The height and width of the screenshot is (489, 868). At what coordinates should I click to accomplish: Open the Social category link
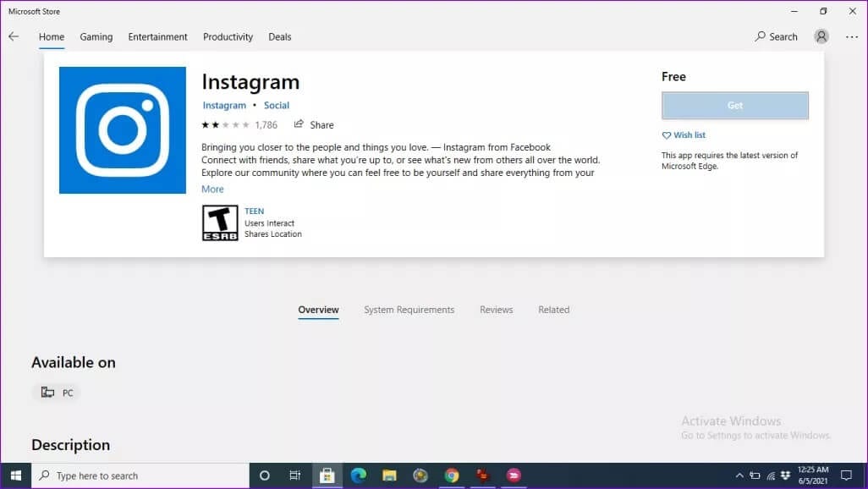tap(277, 105)
